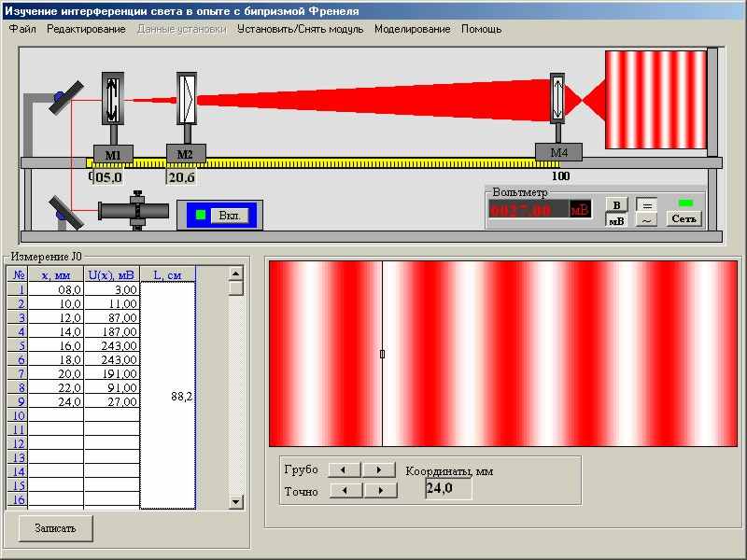Click the L, см column header
The width and height of the screenshot is (747, 560).
click(168, 274)
